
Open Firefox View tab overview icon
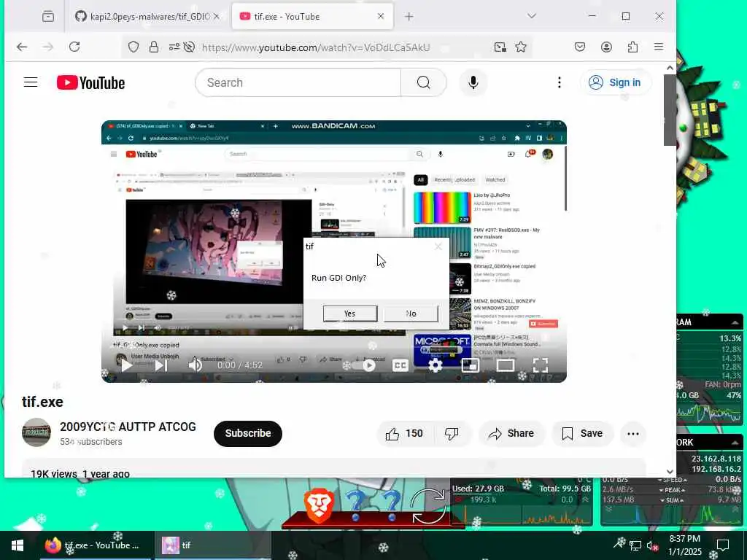point(48,17)
